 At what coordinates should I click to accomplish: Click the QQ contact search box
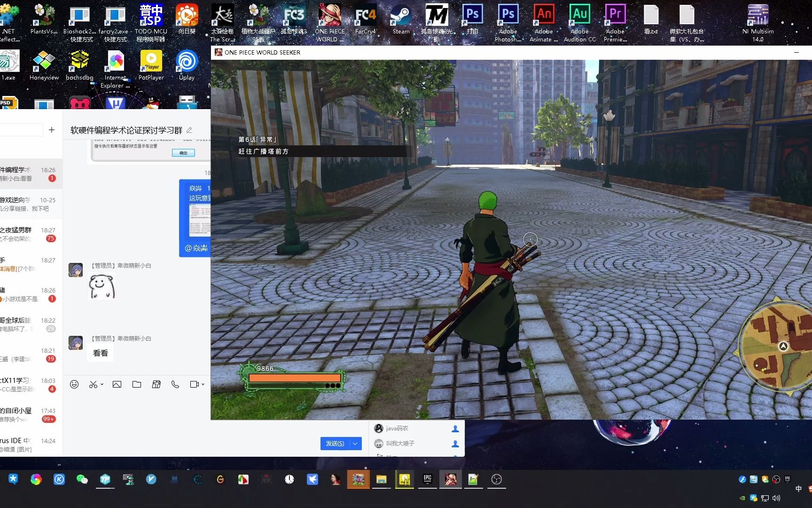click(x=21, y=130)
